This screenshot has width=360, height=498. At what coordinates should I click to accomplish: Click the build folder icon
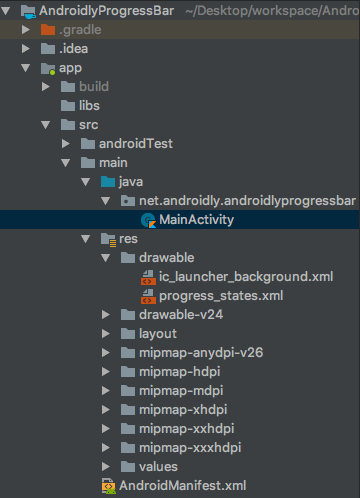point(68,87)
